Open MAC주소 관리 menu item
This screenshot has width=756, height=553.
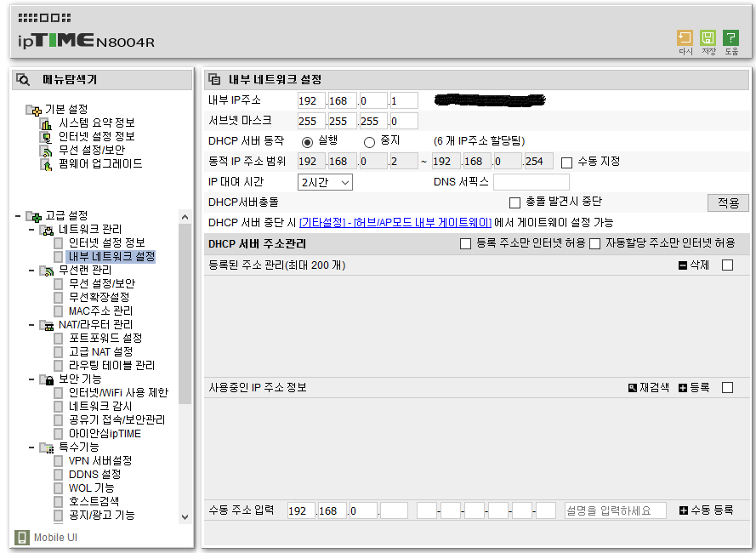(x=100, y=311)
